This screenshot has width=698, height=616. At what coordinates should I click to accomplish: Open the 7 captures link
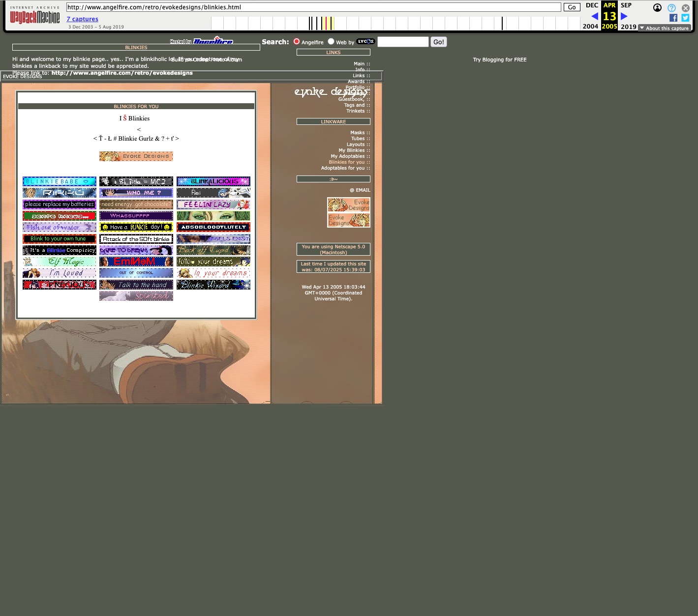83,19
